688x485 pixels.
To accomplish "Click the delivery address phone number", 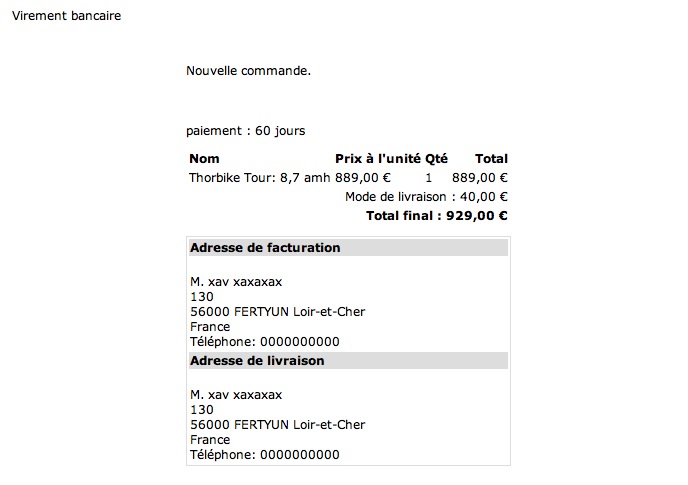I will (264, 455).
